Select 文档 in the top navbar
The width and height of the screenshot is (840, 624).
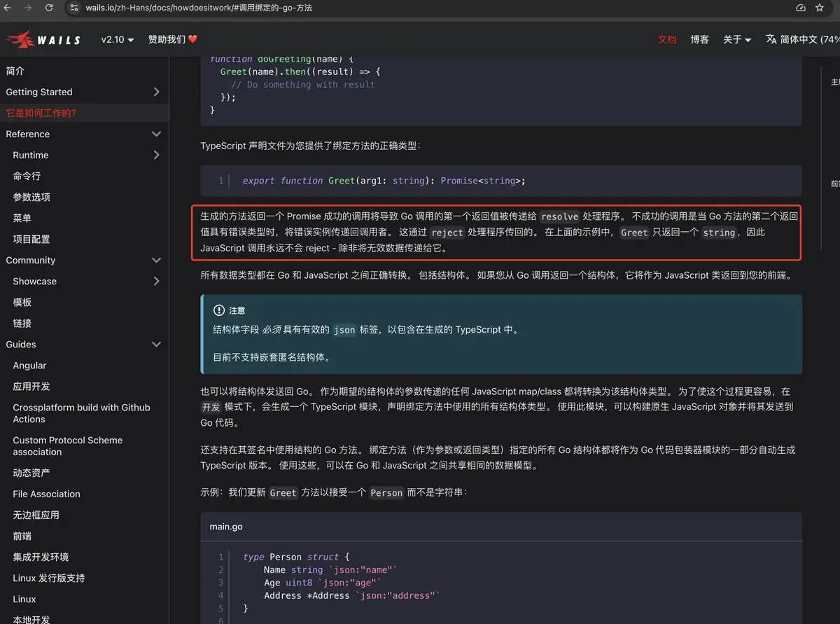point(667,39)
